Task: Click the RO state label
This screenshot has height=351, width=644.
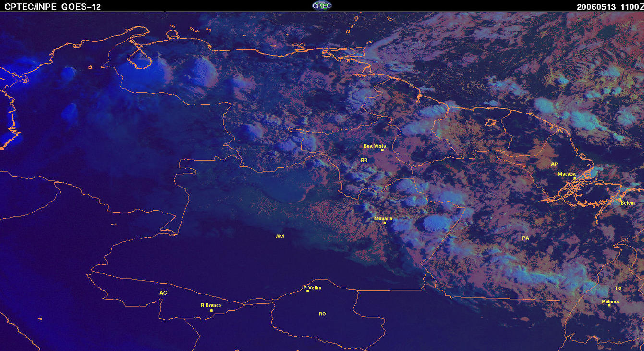Action: [322, 313]
